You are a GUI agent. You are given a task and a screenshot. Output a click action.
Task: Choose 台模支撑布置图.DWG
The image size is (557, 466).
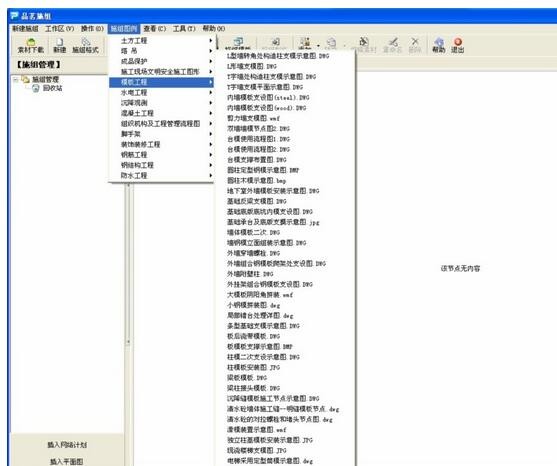pyautogui.click(x=257, y=160)
